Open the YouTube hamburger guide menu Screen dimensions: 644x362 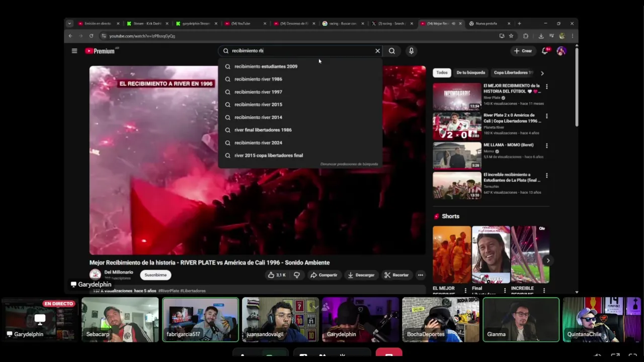tap(74, 51)
